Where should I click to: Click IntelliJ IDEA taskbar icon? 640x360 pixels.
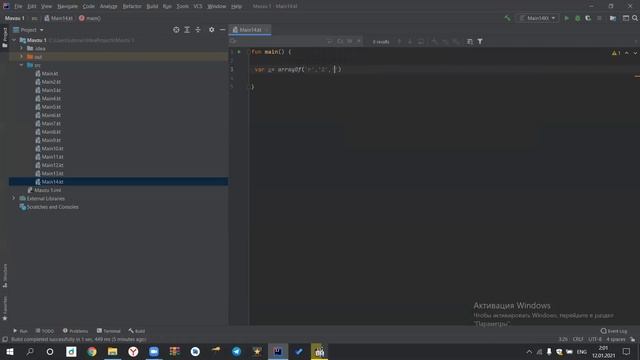click(278, 351)
